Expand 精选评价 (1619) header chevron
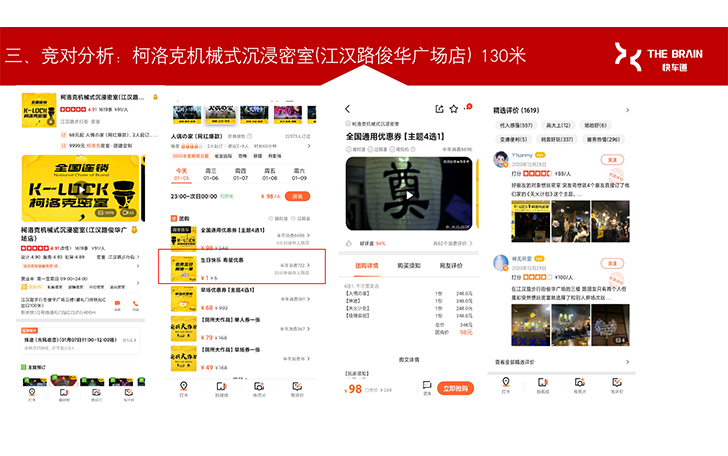This screenshot has height=456, width=728. [x=627, y=110]
